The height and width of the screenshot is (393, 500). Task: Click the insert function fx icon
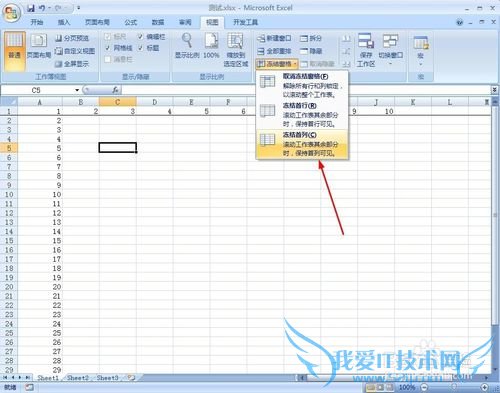point(115,90)
